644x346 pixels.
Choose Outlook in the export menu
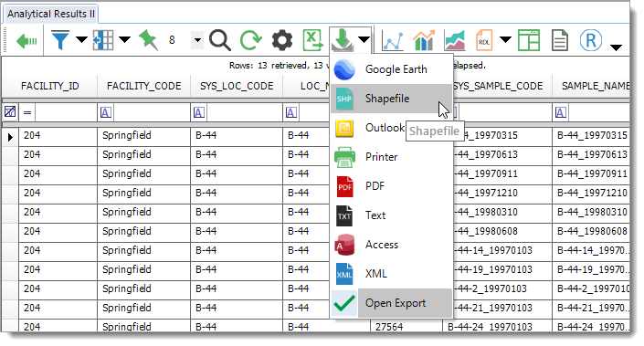[x=391, y=128]
